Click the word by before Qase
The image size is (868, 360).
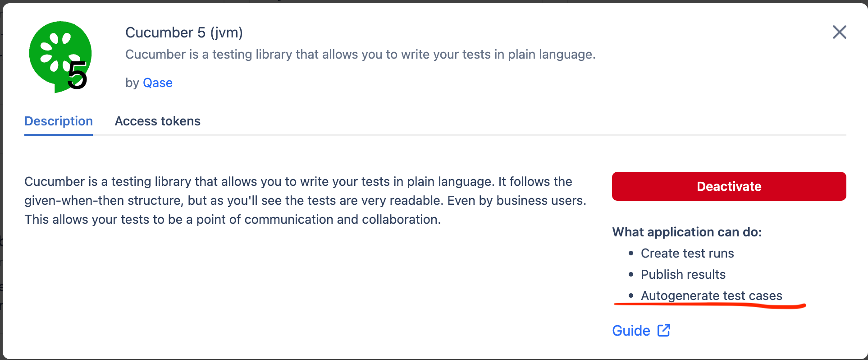132,83
